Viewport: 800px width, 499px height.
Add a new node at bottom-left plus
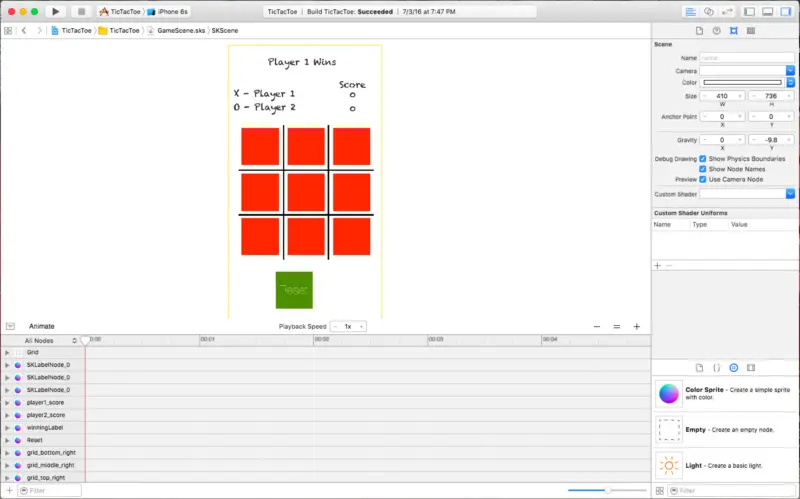point(9,490)
